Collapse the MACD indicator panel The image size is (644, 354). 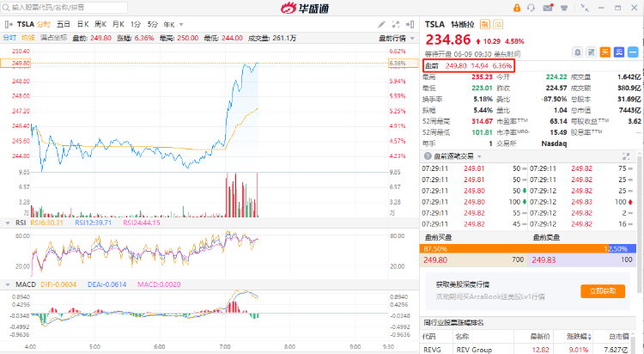8,284
